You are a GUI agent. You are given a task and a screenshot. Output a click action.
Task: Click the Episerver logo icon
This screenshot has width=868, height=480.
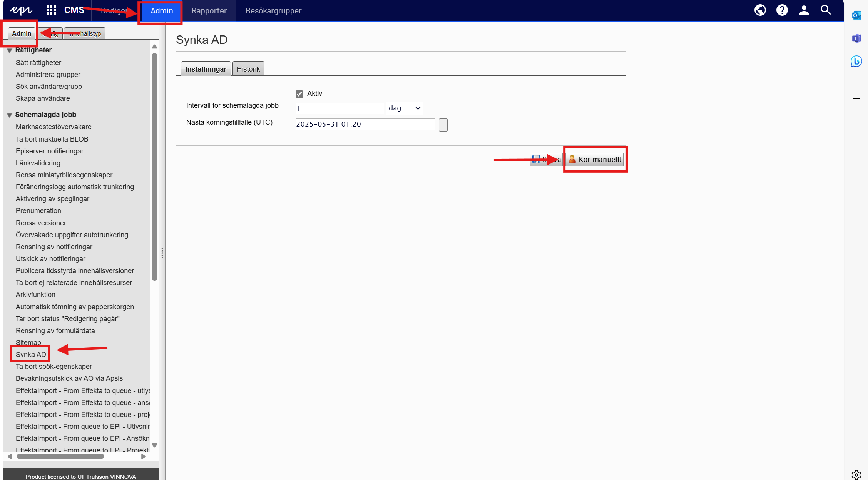pos(21,10)
